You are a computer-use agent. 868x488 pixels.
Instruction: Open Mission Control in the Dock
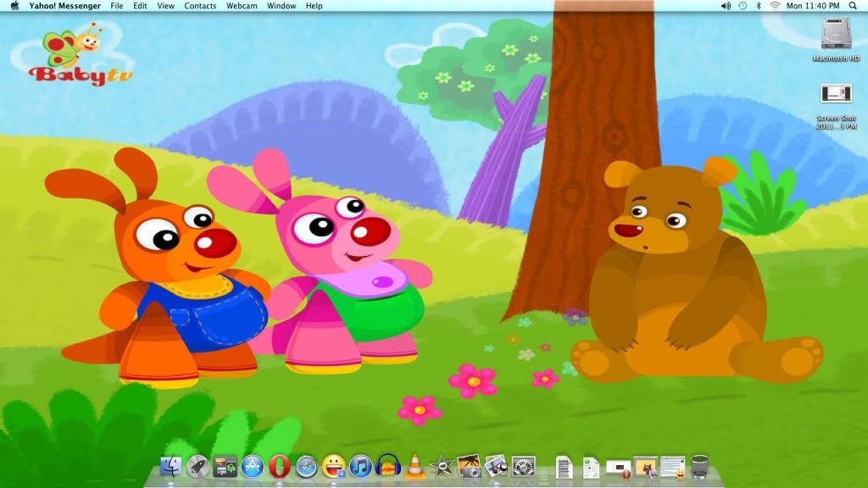225,467
